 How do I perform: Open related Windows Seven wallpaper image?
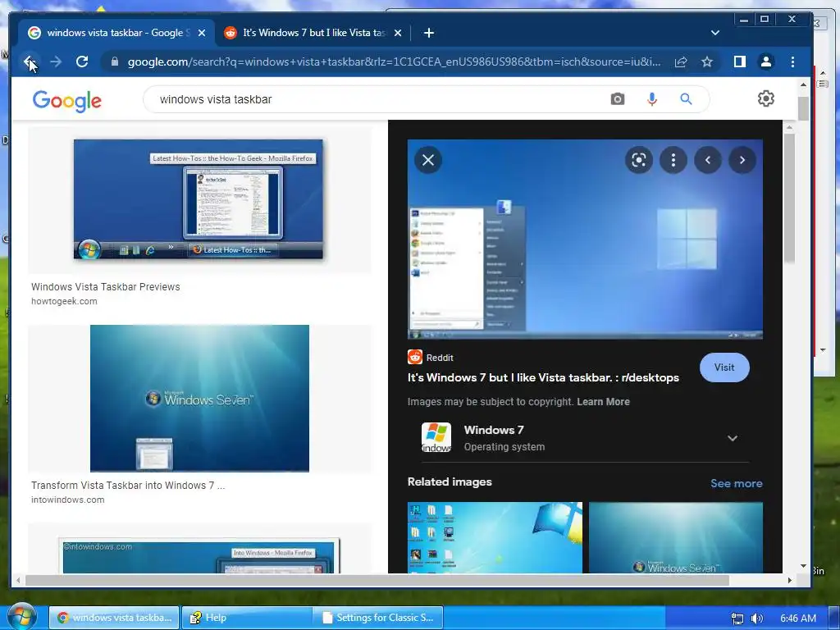[x=676, y=537]
